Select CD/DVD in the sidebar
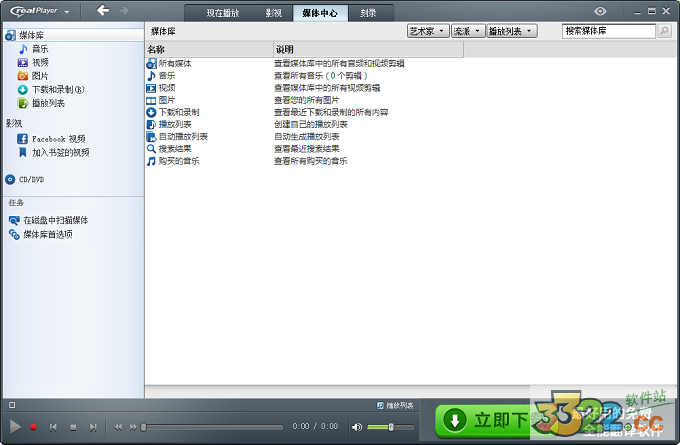680x445 pixels. tap(25, 179)
